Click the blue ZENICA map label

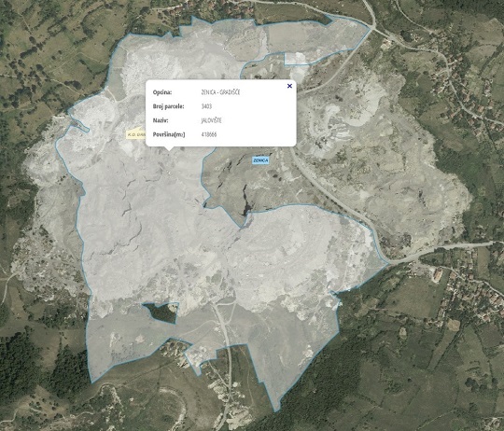(260, 160)
